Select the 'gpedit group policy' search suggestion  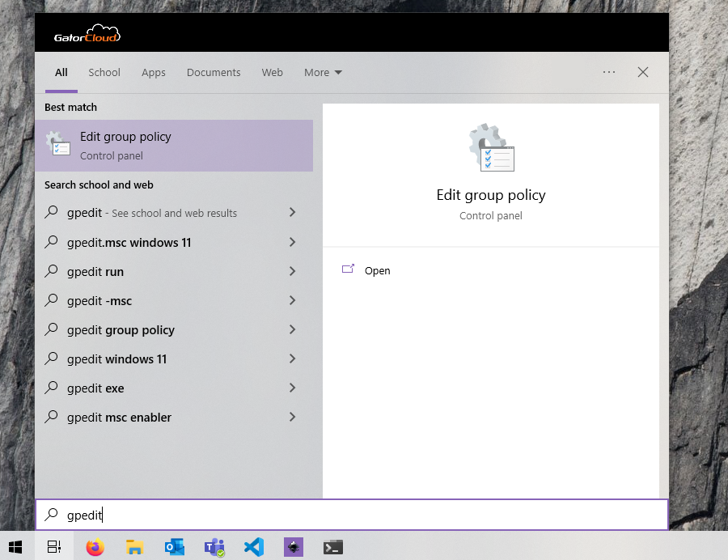tap(121, 330)
